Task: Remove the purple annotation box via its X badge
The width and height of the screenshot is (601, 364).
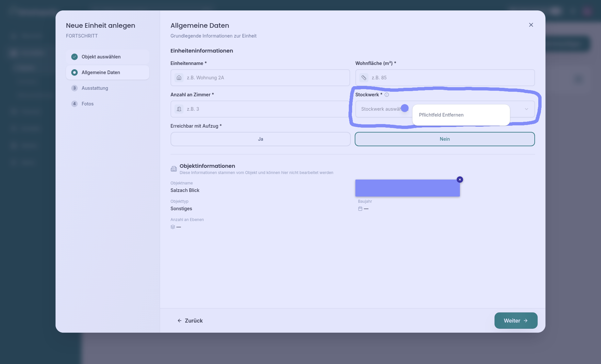Action: click(x=460, y=180)
